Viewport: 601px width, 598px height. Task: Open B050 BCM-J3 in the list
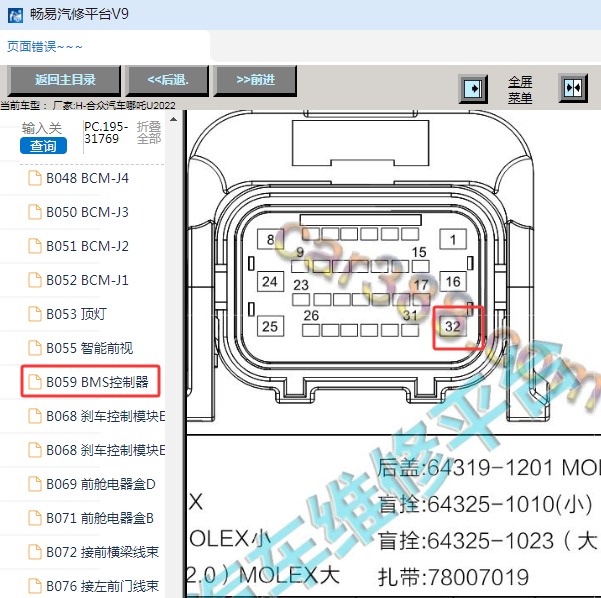tap(87, 212)
